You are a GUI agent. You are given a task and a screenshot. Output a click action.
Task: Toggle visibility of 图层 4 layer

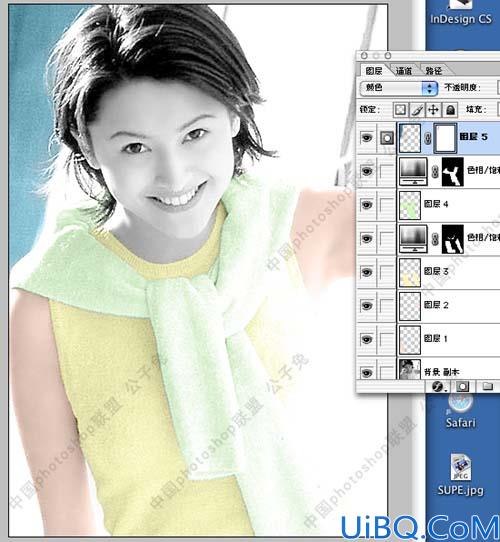point(367,205)
